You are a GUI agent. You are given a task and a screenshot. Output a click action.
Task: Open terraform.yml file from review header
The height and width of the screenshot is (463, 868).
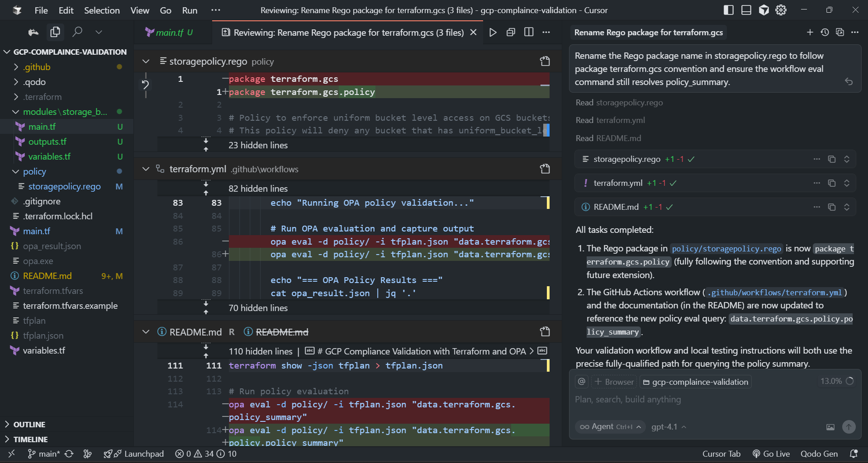point(545,169)
